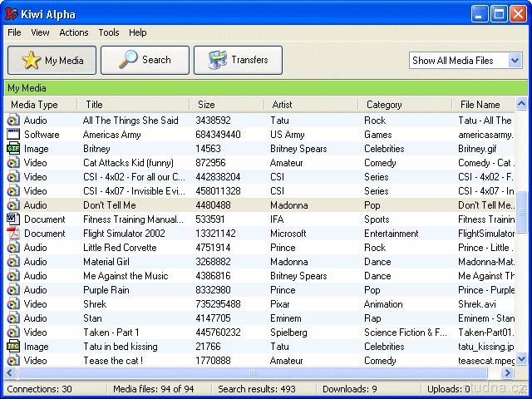
Task: Click the audio icon beside Purple Rain
Action: [13, 290]
